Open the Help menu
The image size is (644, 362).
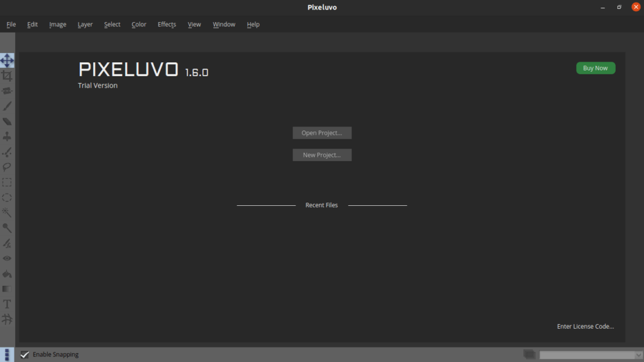click(x=253, y=25)
